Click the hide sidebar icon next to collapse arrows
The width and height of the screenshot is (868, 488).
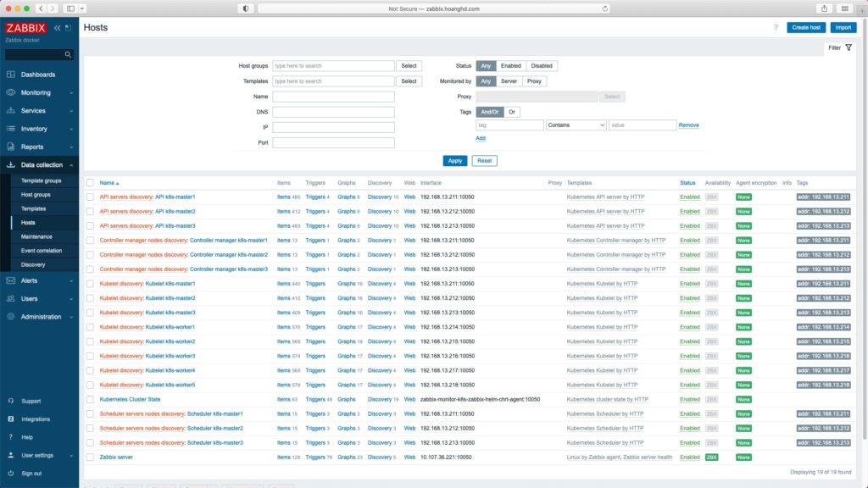coord(68,28)
